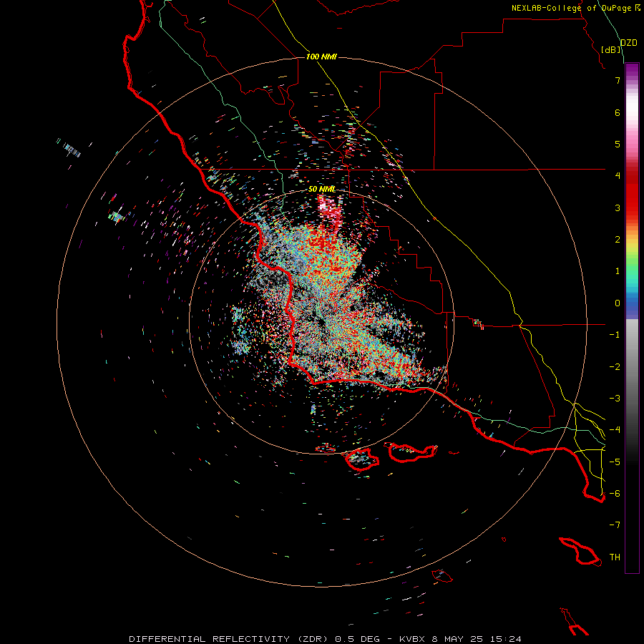This screenshot has width=644, height=644.
Task: Click the 2 value on the color scale
Action: 618,240
